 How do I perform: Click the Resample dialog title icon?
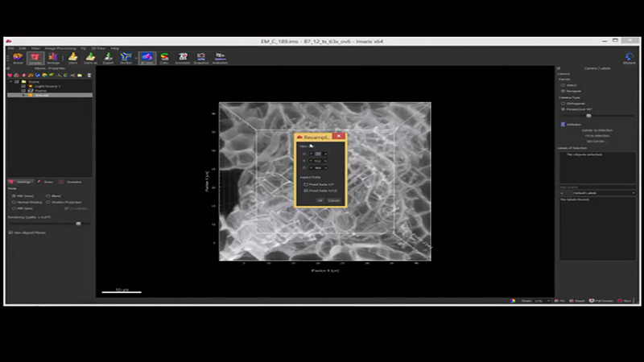[299, 137]
